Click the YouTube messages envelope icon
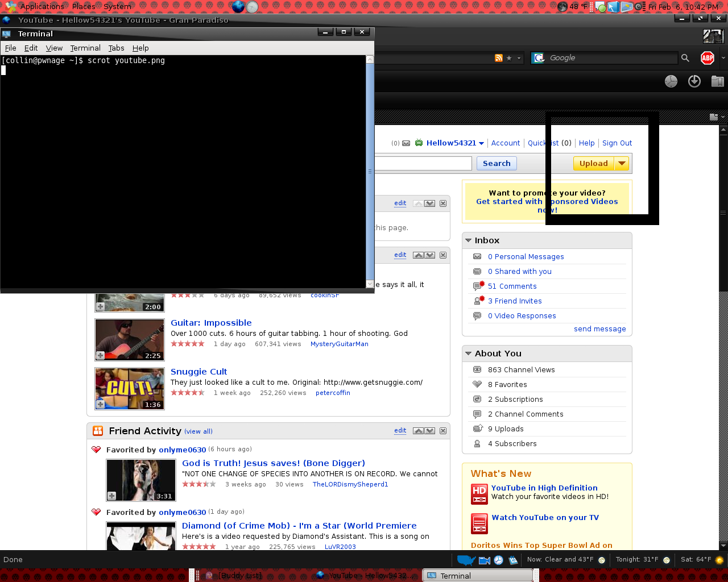 click(x=406, y=143)
